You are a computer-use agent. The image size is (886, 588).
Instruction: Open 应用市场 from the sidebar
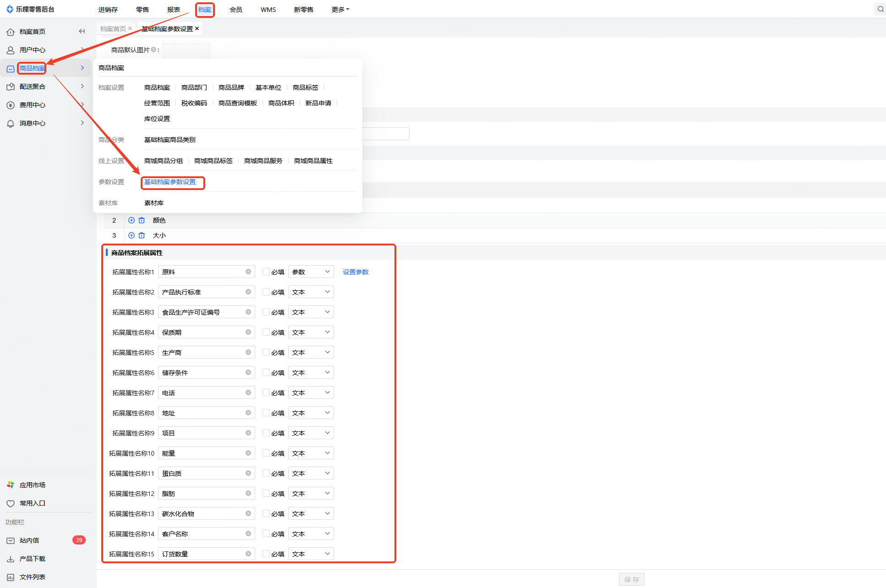32,485
